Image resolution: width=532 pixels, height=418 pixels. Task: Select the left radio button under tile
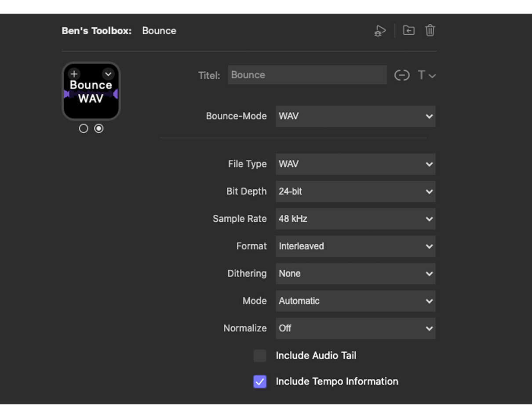pos(84,128)
